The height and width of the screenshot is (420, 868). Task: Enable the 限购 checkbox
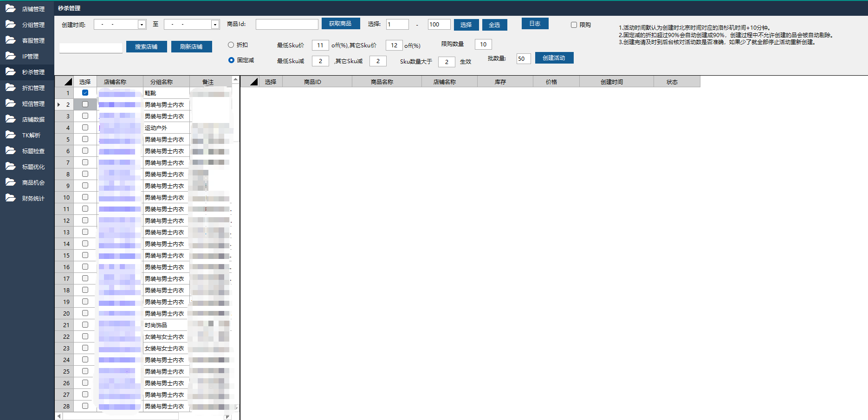(x=574, y=25)
